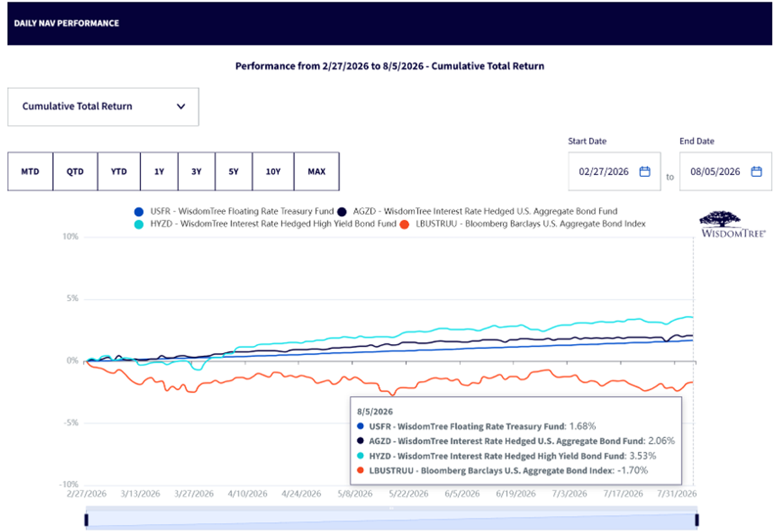Click the 4/10/2026 axis label
The image size is (778, 532).
click(x=247, y=494)
